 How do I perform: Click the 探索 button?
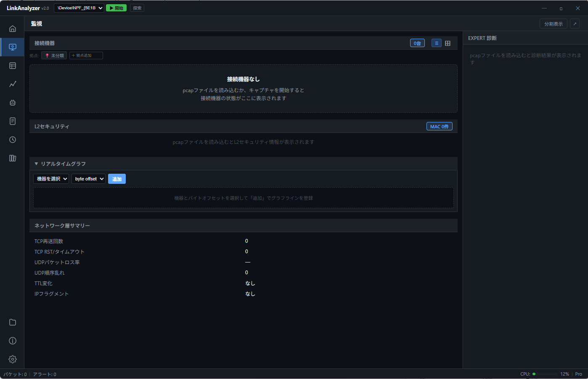tap(137, 8)
